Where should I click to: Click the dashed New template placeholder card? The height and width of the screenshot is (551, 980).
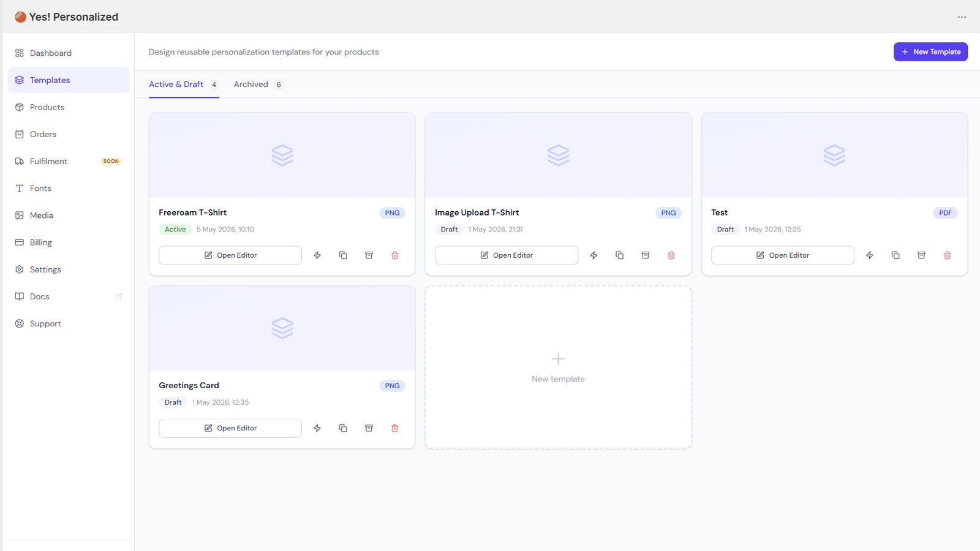pos(558,367)
